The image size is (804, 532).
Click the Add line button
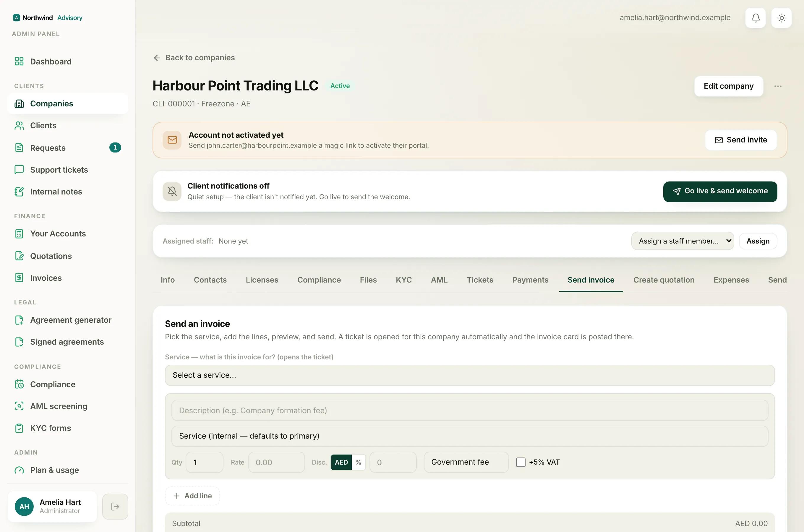click(x=192, y=496)
